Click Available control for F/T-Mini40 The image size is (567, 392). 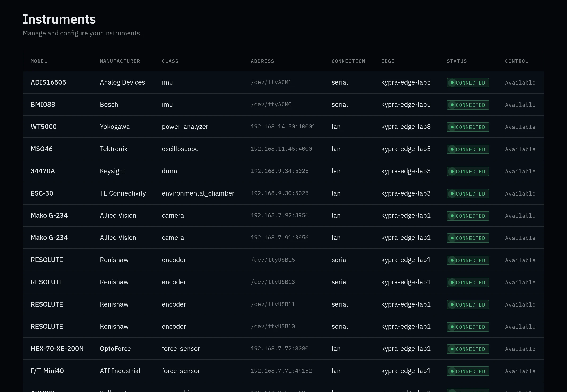click(x=520, y=371)
